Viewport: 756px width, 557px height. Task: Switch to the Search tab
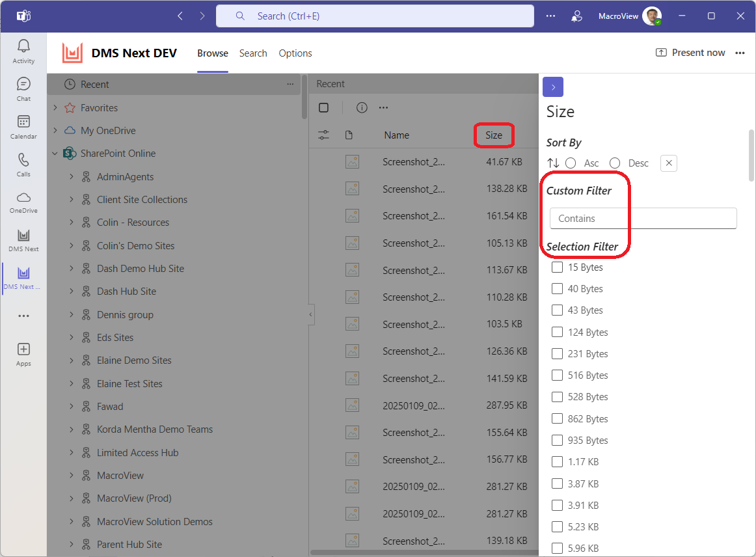tap(253, 53)
